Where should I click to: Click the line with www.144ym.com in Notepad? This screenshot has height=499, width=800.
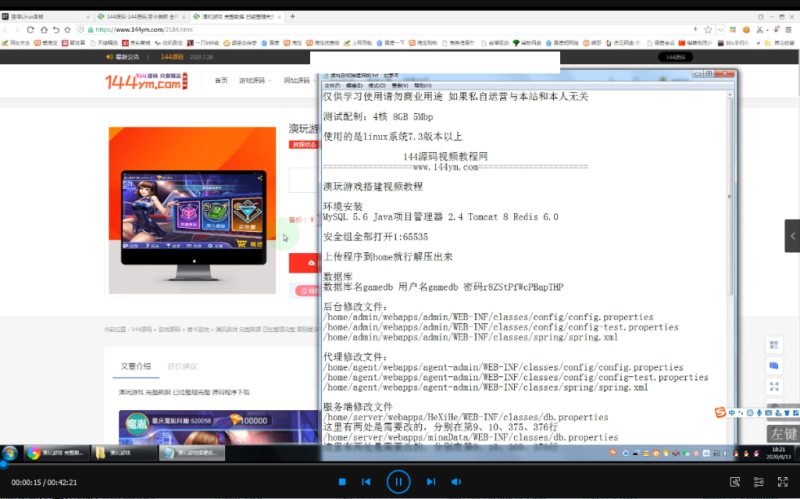click(456, 167)
